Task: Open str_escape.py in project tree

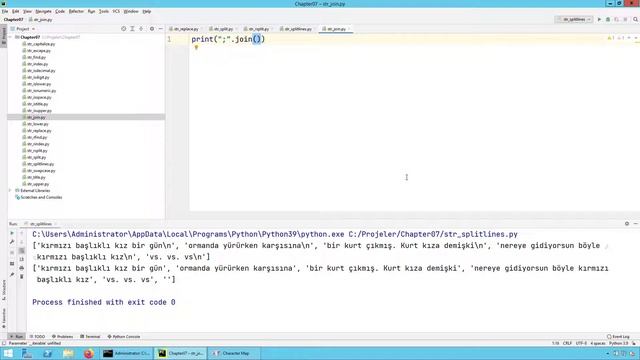Action: pyautogui.click(x=39, y=51)
